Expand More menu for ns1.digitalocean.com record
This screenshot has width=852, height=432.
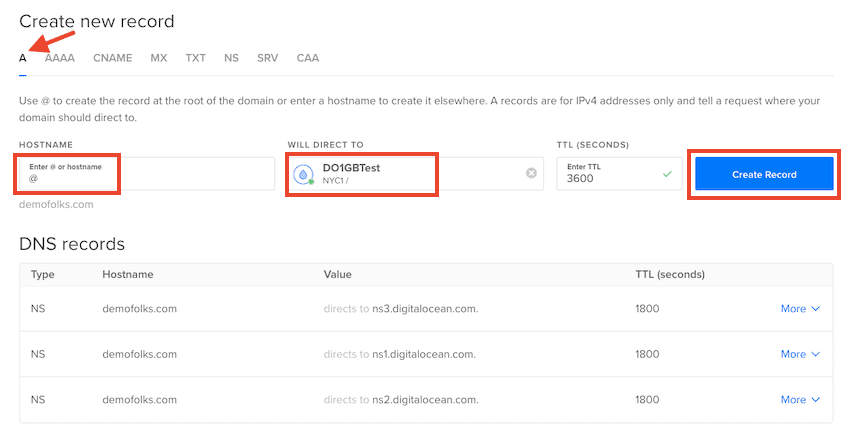click(800, 354)
